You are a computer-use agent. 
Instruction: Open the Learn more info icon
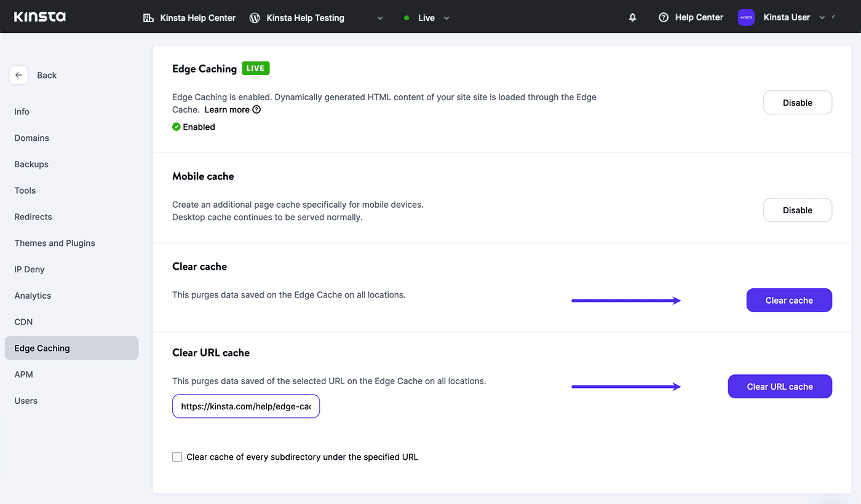pyautogui.click(x=256, y=109)
